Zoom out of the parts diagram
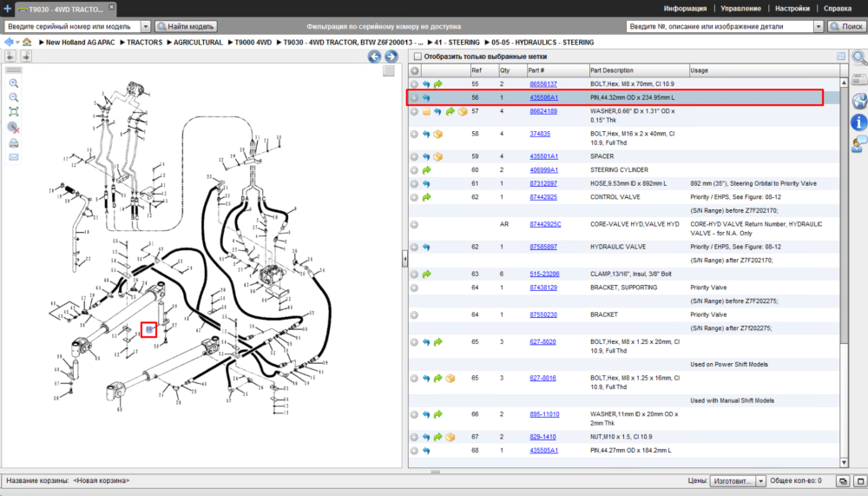This screenshot has height=496, width=868. point(14,97)
